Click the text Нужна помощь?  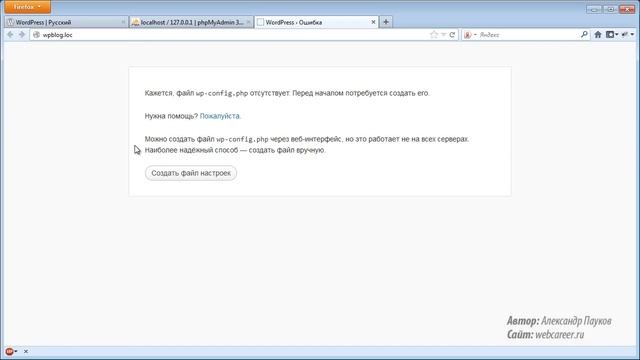click(171, 116)
